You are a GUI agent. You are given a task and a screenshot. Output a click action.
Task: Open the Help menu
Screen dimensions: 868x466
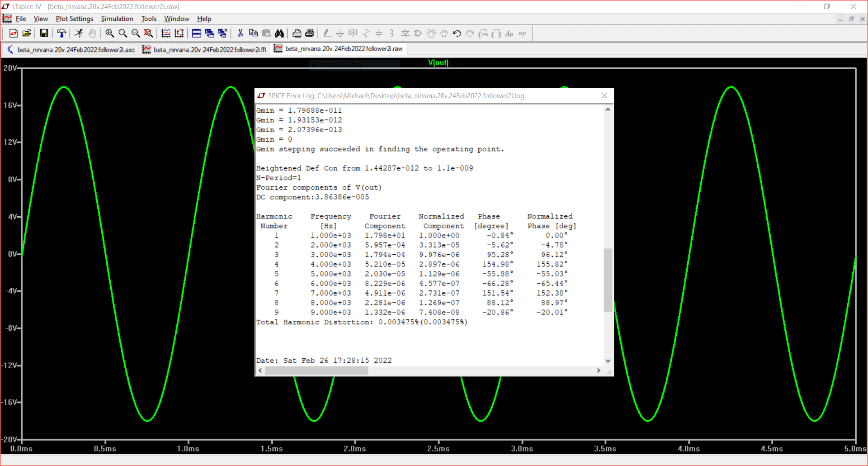point(204,19)
